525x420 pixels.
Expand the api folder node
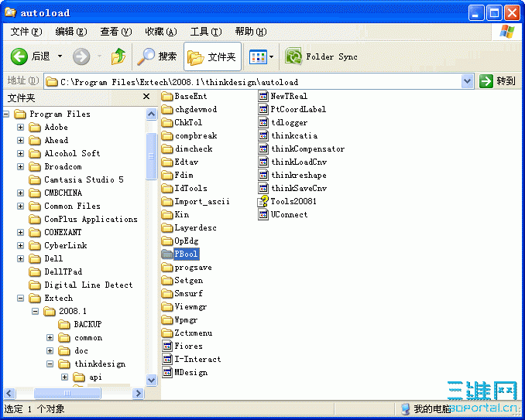coord(64,377)
